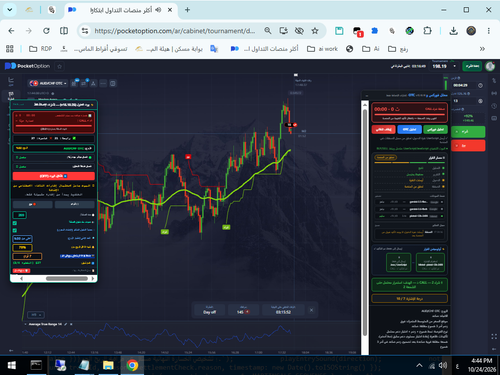Click the green analysis button in right panel
Viewport: 500px width, 375px height.
pos(435,129)
